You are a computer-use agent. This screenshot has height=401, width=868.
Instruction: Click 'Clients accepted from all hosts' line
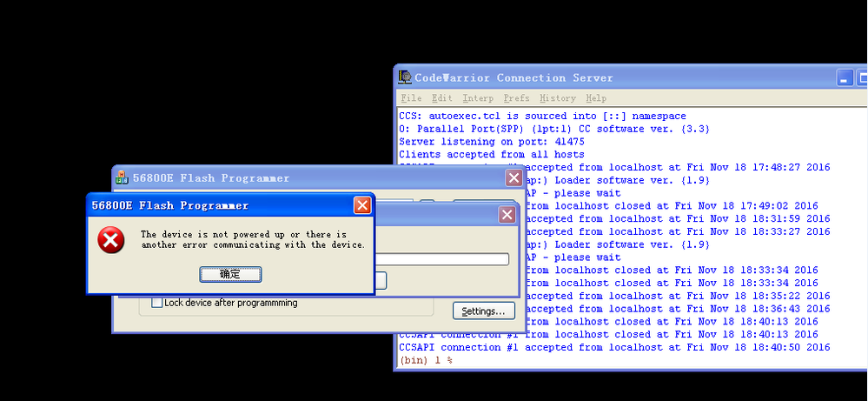[492, 155]
